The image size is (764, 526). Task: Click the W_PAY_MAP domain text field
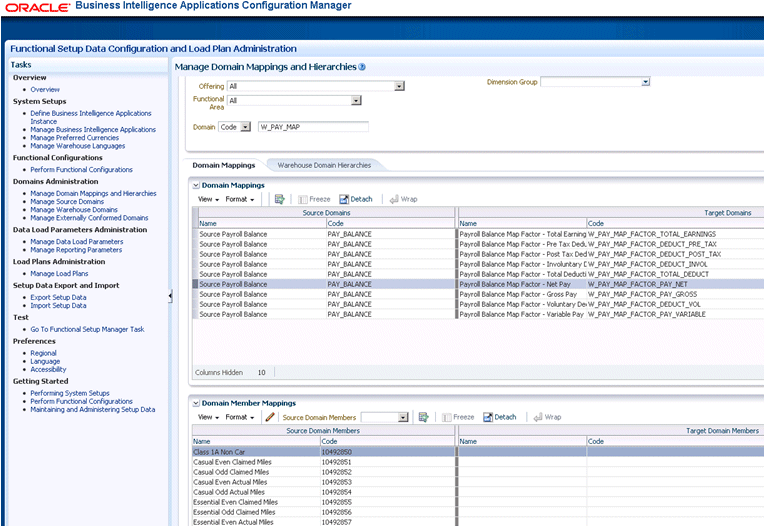[313, 127]
